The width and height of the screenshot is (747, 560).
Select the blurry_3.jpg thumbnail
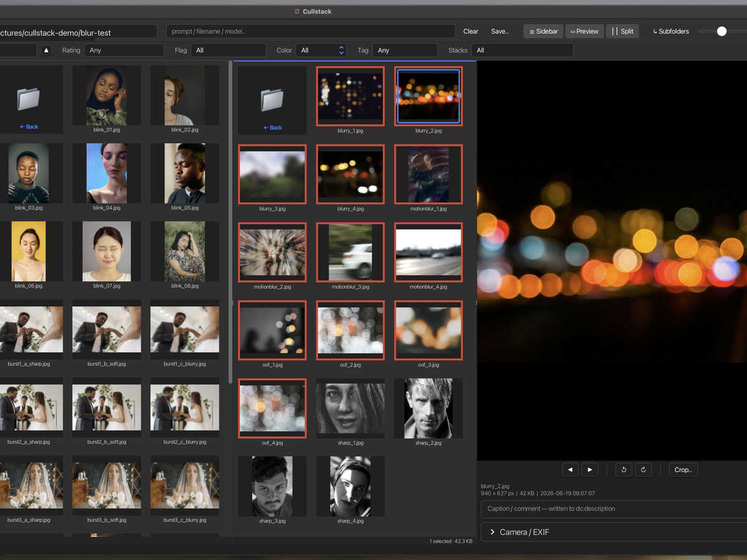coord(272,174)
